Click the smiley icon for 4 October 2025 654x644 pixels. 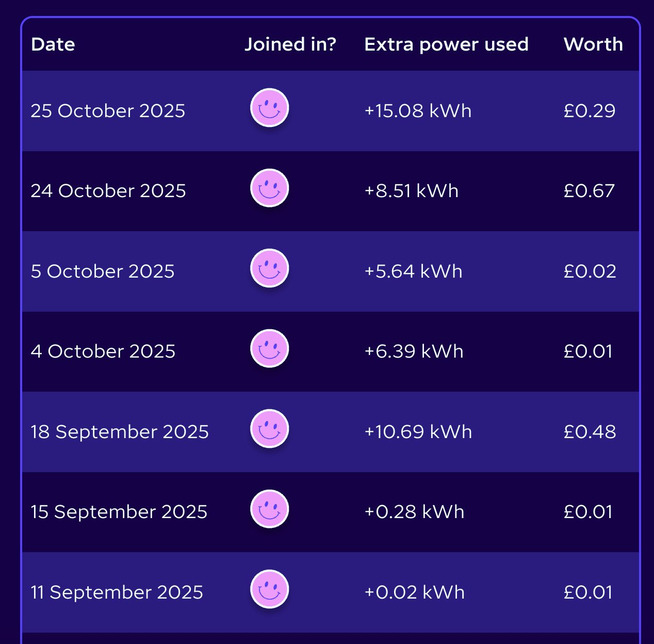coord(269,349)
